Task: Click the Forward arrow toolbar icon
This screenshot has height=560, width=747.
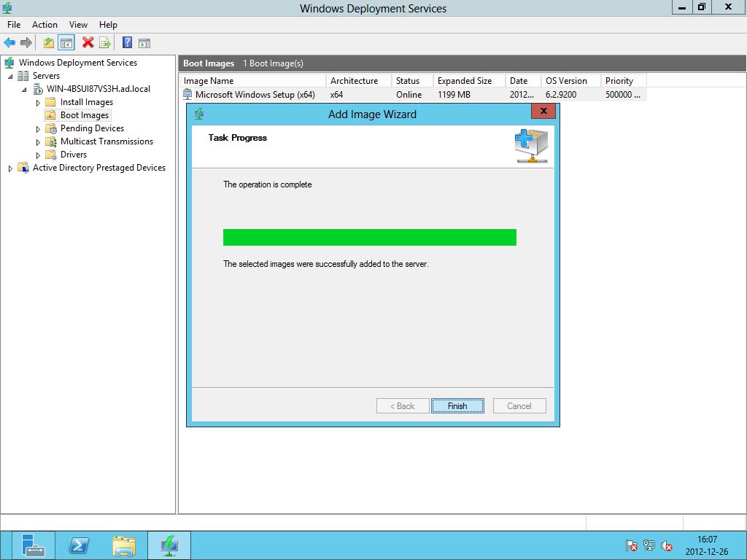Action: tap(26, 43)
